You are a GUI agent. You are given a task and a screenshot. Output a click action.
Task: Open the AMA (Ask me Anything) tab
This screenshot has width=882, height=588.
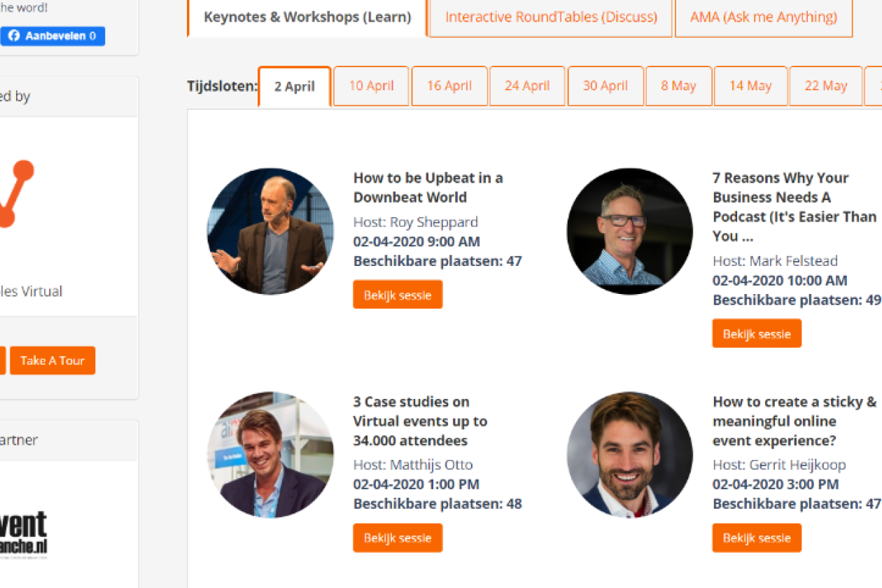[763, 17]
